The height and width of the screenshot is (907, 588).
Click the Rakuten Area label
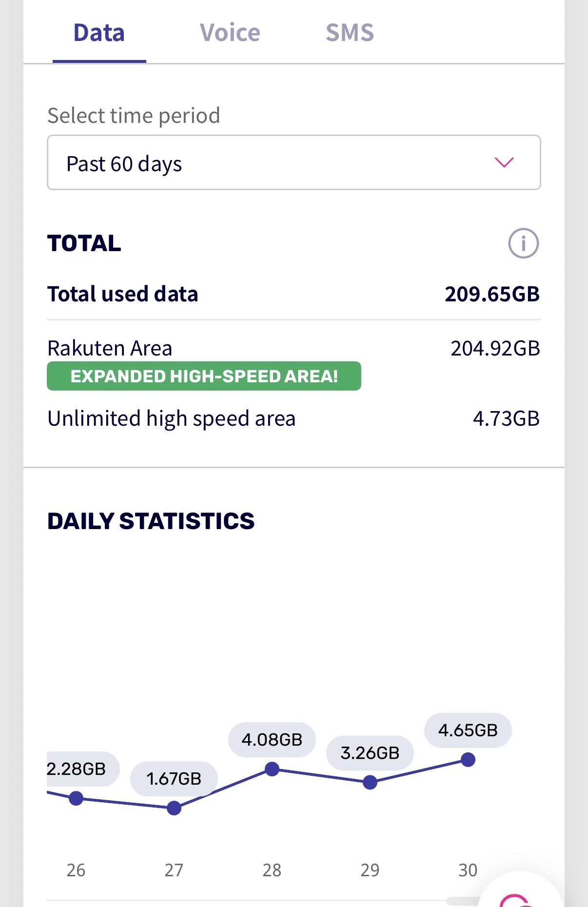[110, 348]
